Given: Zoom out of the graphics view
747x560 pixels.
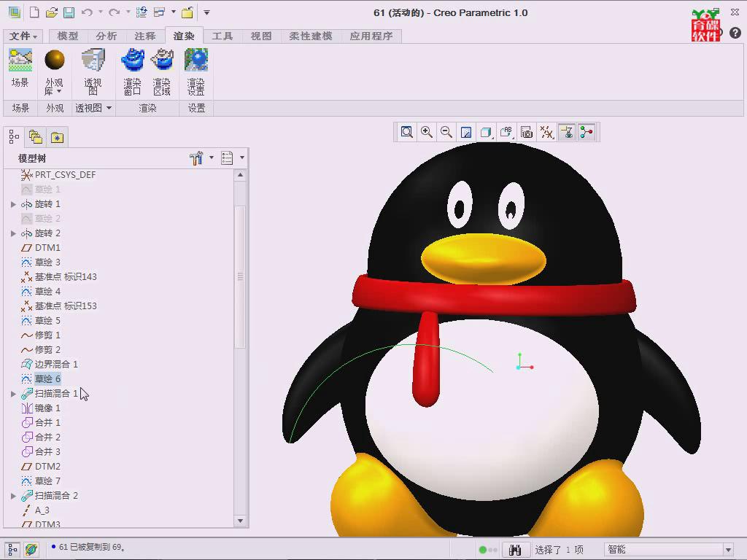Looking at the screenshot, I should (x=446, y=132).
